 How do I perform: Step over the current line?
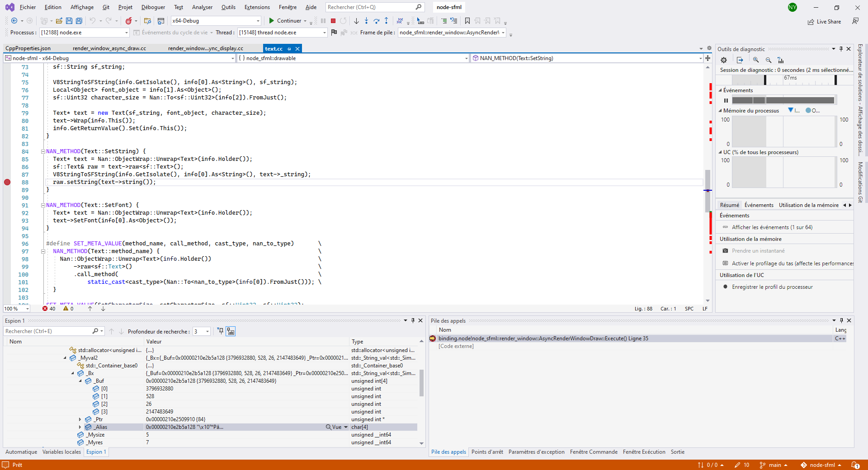coord(377,21)
